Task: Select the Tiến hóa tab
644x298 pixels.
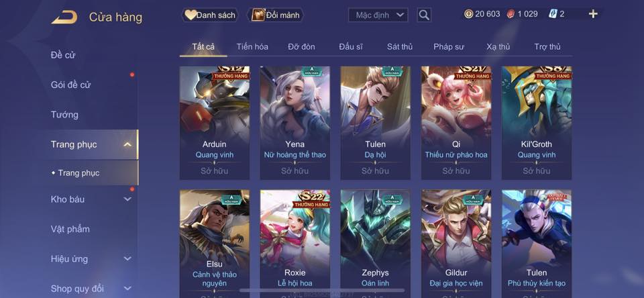Action: [x=252, y=47]
